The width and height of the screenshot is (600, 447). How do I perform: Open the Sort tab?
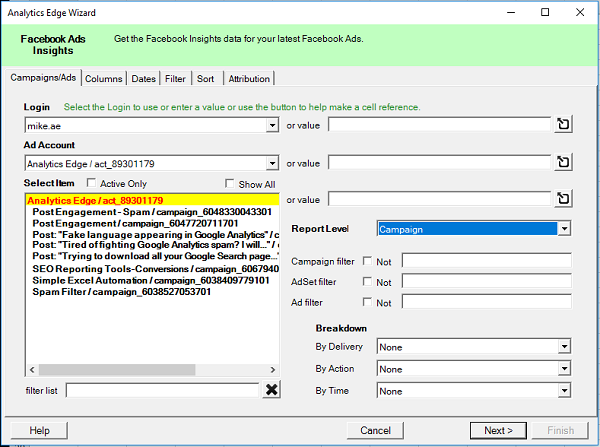point(205,79)
